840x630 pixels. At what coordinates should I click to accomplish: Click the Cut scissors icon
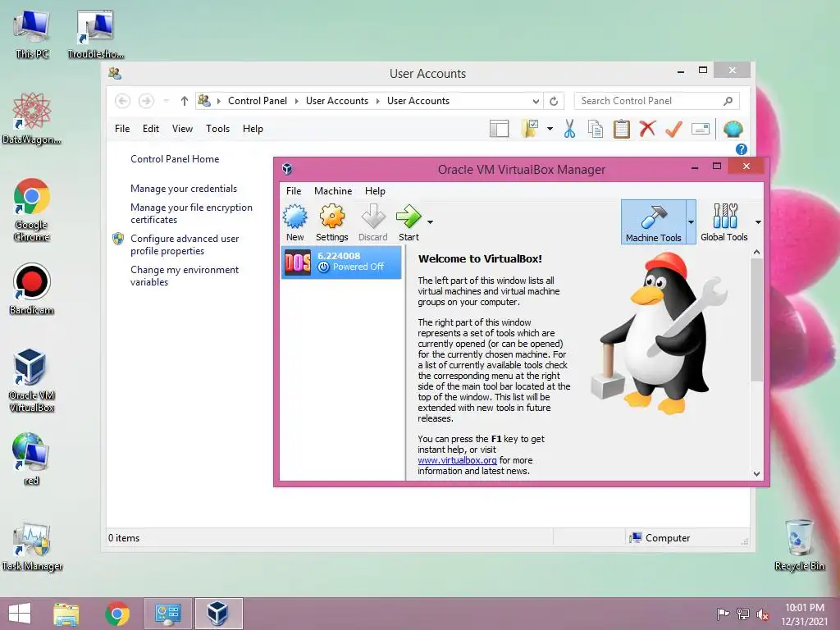(569, 129)
